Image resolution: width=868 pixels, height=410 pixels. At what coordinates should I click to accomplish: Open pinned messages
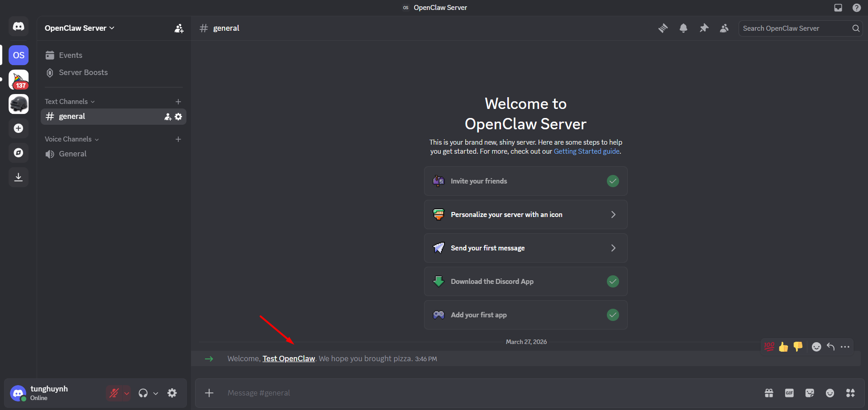pos(704,28)
